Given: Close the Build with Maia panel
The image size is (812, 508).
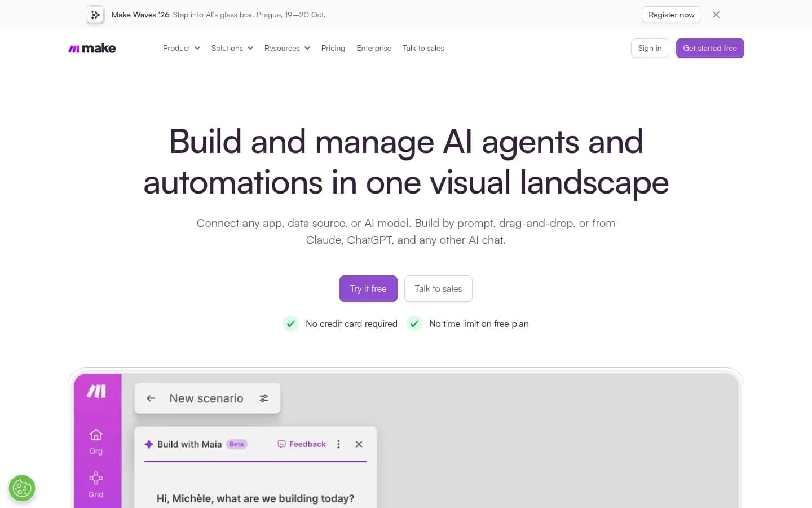Looking at the screenshot, I should pos(359,444).
